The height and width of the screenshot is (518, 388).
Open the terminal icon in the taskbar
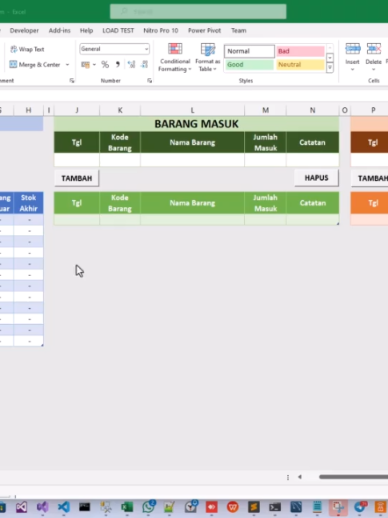tap(275, 507)
